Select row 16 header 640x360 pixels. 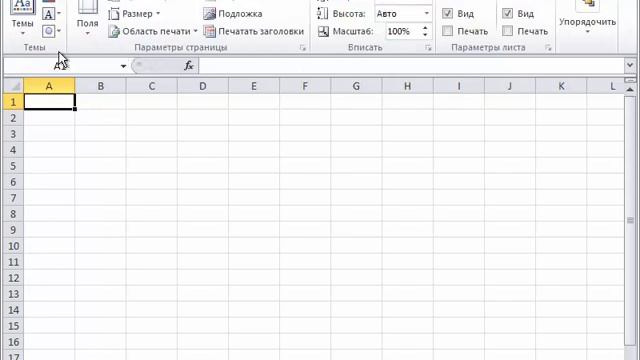click(x=13, y=342)
